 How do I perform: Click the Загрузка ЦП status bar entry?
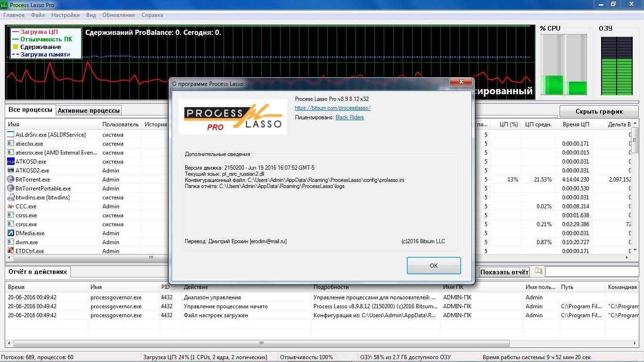coord(205,357)
